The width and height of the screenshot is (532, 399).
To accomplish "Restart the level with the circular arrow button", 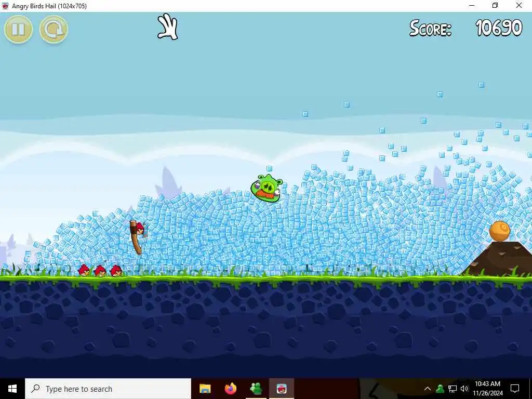I will pyautogui.click(x=54, y=30).
